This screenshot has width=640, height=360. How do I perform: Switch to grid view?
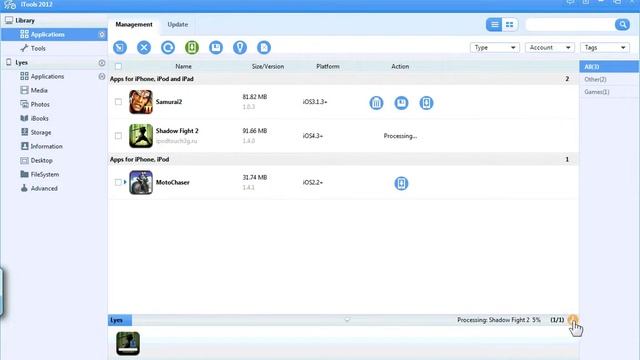click(510, 24)
